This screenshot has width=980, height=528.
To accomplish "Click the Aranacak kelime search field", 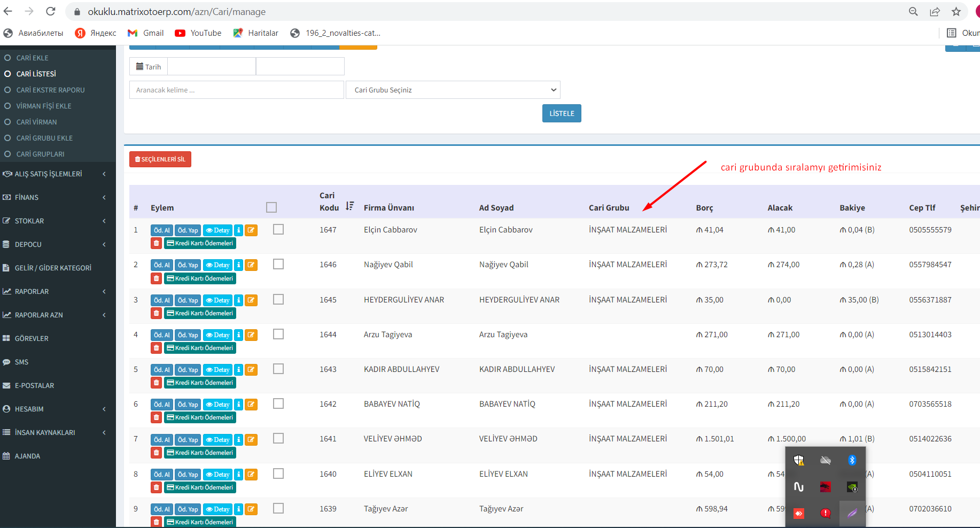I will pyautogui.click(x=236, y=90).
